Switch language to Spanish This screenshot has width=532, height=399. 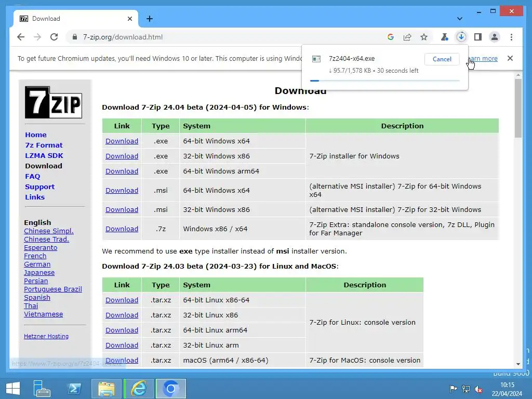coord(37,298)
